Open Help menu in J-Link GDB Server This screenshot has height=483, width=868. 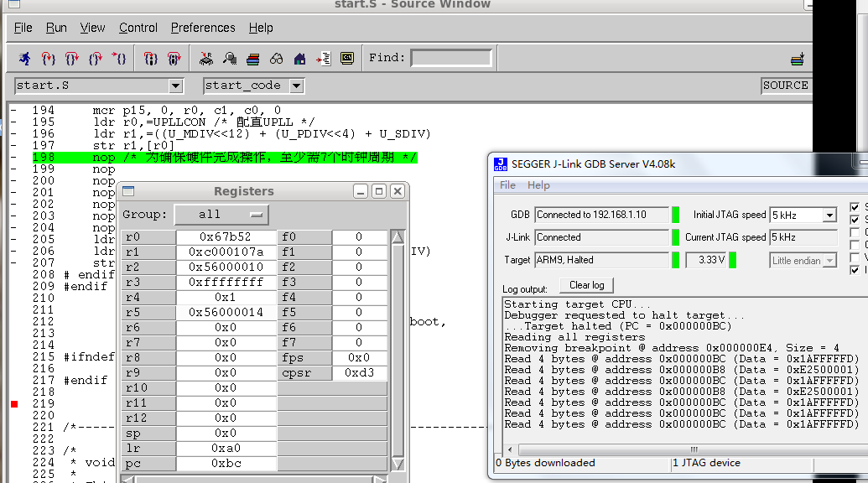[538, 184]
